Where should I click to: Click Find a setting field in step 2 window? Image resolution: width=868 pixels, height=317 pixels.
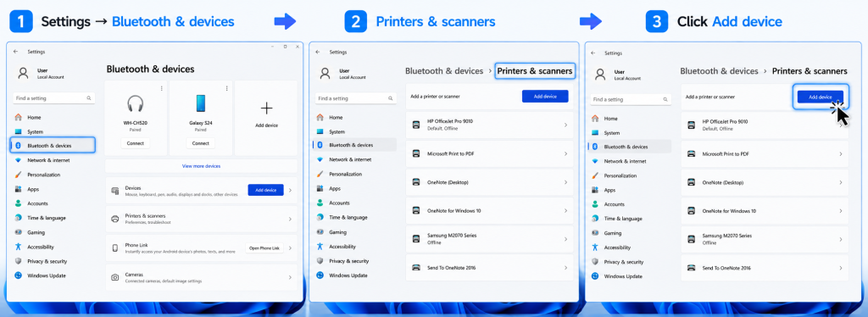click(356, 98)
